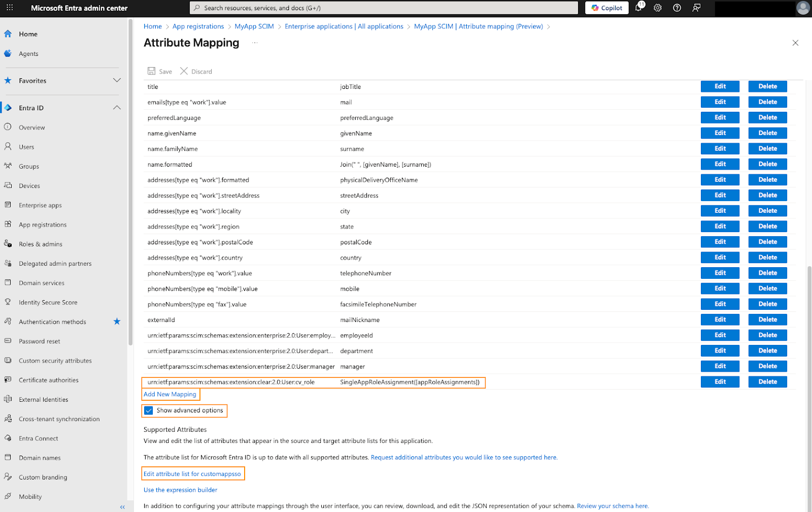Click the Microsoft Entra admin center title
Viewport: 812px width, 512px height.
[x=79, y=8]
